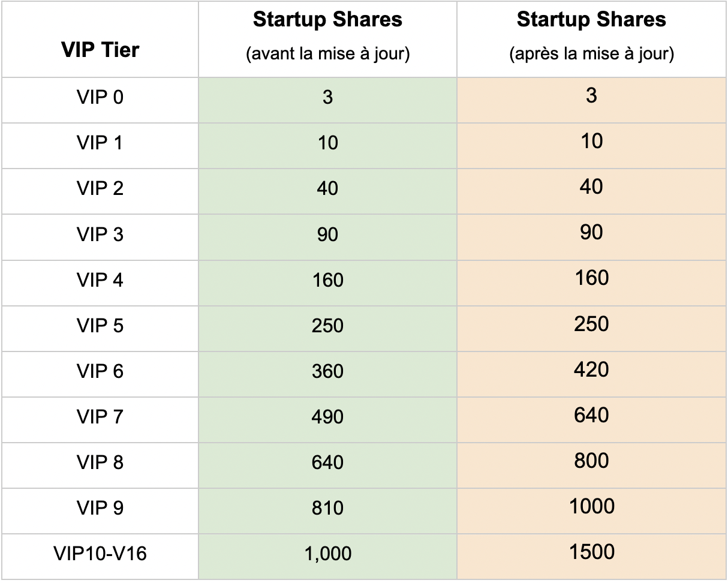Click the VIP Tier column header
This screenshot has height=583, width=728.
click(100, 50)
